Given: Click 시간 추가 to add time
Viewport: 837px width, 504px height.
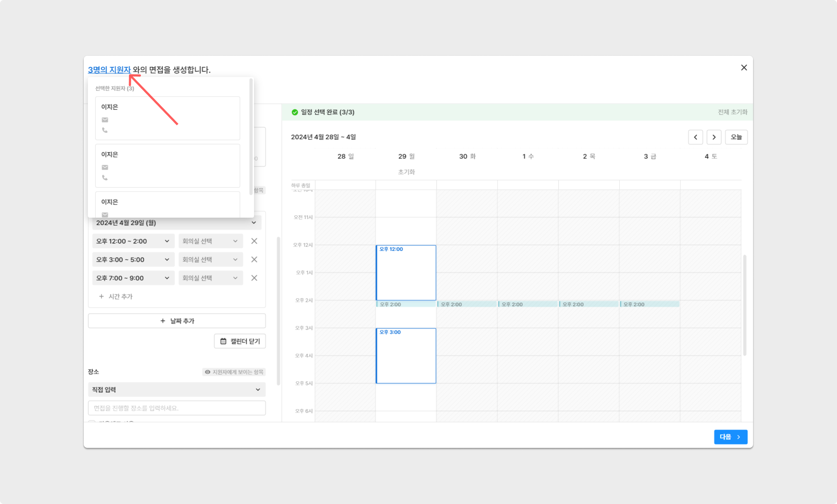Looking at the screenshot, I should [116, 297].
